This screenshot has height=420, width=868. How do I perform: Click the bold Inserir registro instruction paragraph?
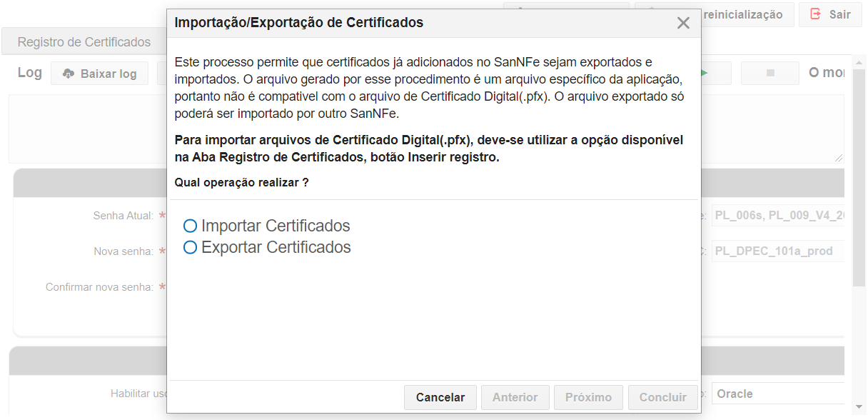click(429, 149)
